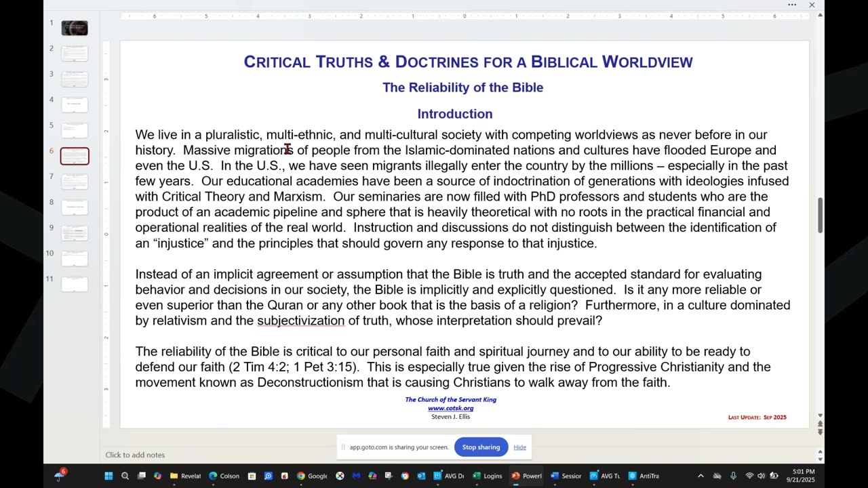Go to next slide double-arrow button

click(820, 432)
